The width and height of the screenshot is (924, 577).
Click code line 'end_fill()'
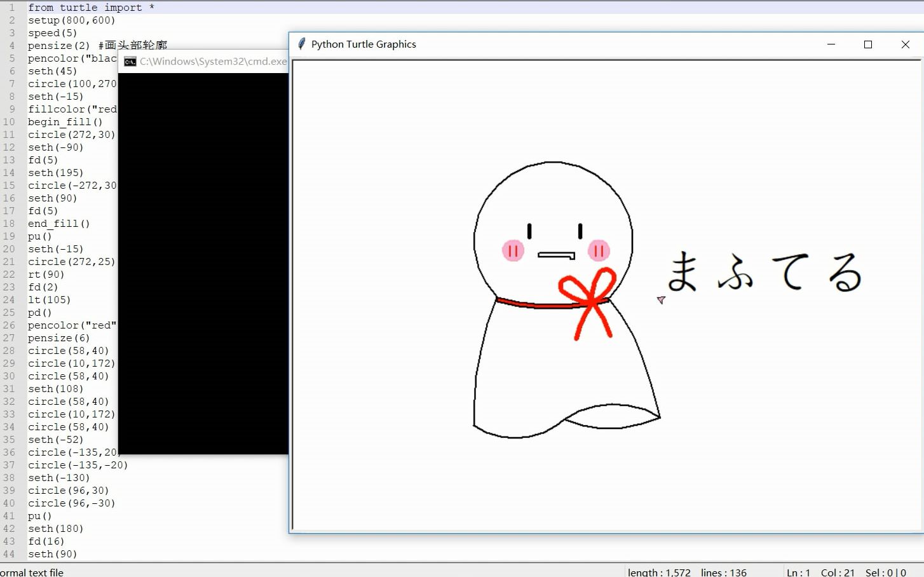point(58,224)
